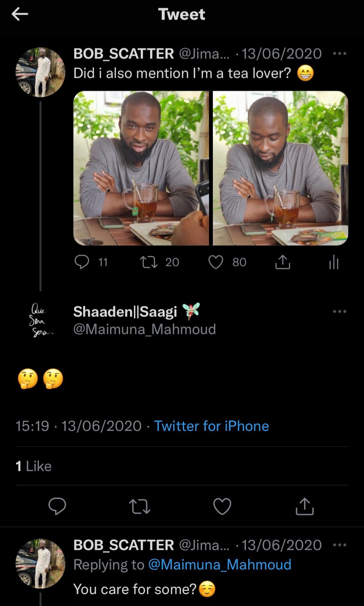Open reply icon on tea lover tweet

82,262
